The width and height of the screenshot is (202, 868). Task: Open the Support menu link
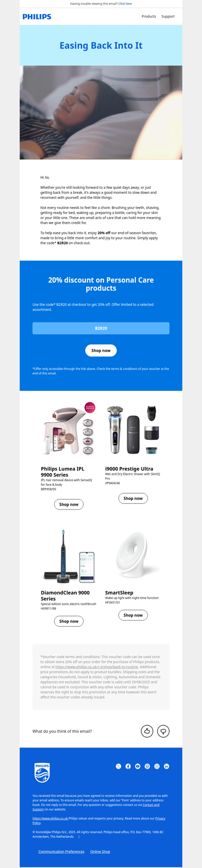coord(168,17)
